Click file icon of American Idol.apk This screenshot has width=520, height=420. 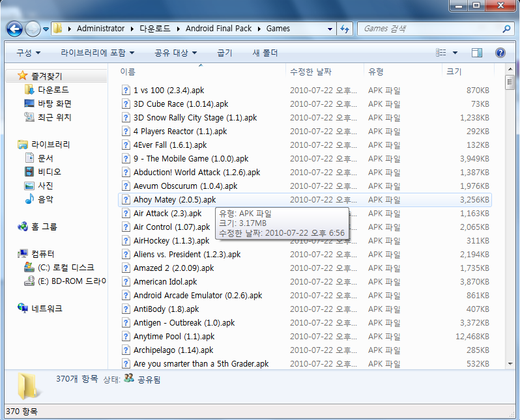click(x=126, y=282)
